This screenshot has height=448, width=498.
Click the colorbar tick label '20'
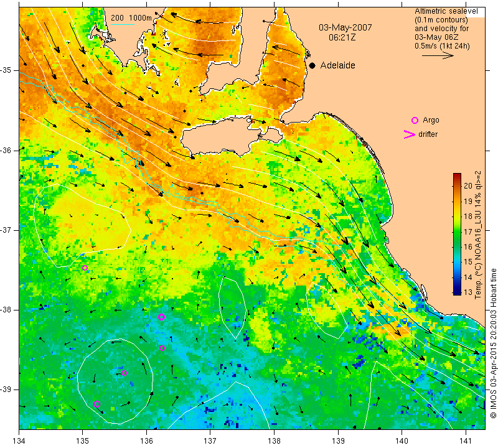click(x=468, y=186)
